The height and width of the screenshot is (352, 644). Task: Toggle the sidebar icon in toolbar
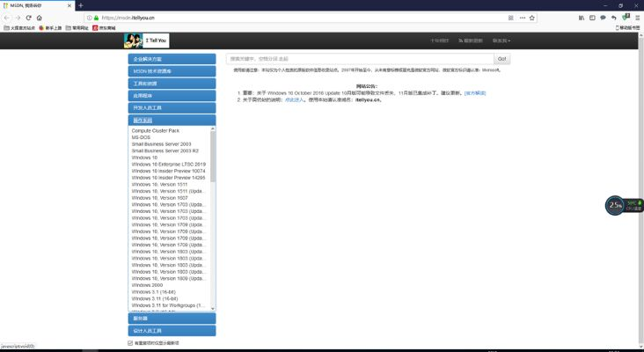(x=592, y=18)
